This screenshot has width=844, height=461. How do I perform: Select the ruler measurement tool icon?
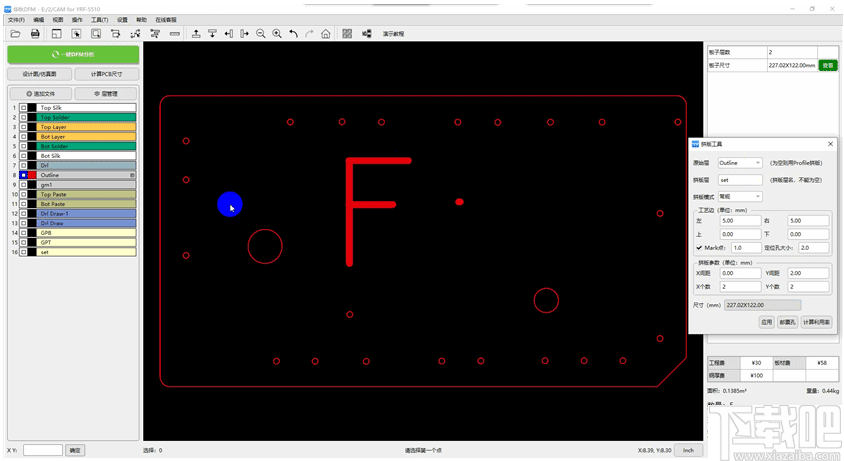click(174, 34)
